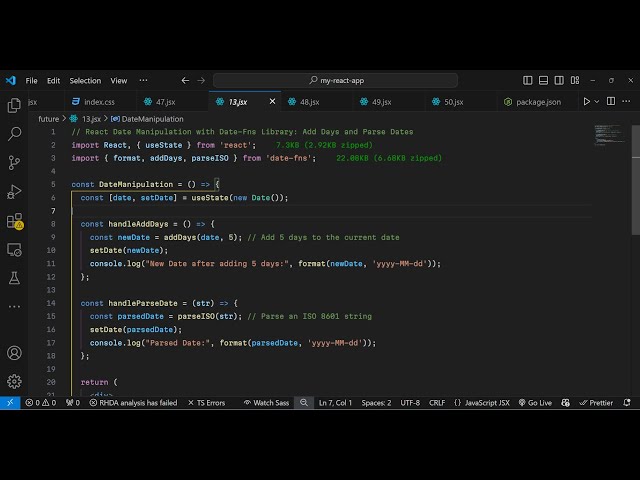Open the Search view icon
640x480 pixels.
coord(14,133)
